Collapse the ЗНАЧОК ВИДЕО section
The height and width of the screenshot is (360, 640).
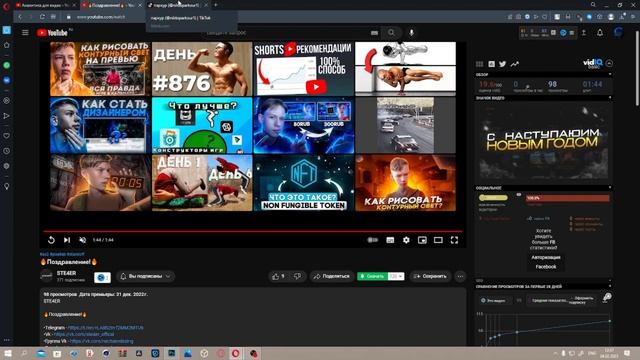(x=610, y=98)
